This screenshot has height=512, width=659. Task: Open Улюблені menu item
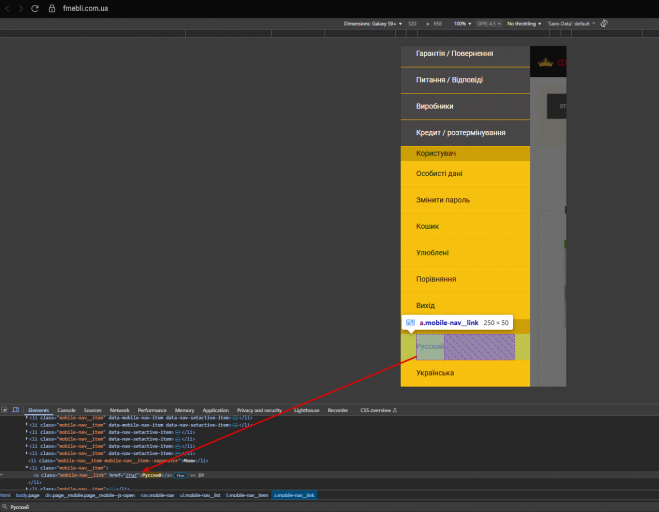click(465, 253)
